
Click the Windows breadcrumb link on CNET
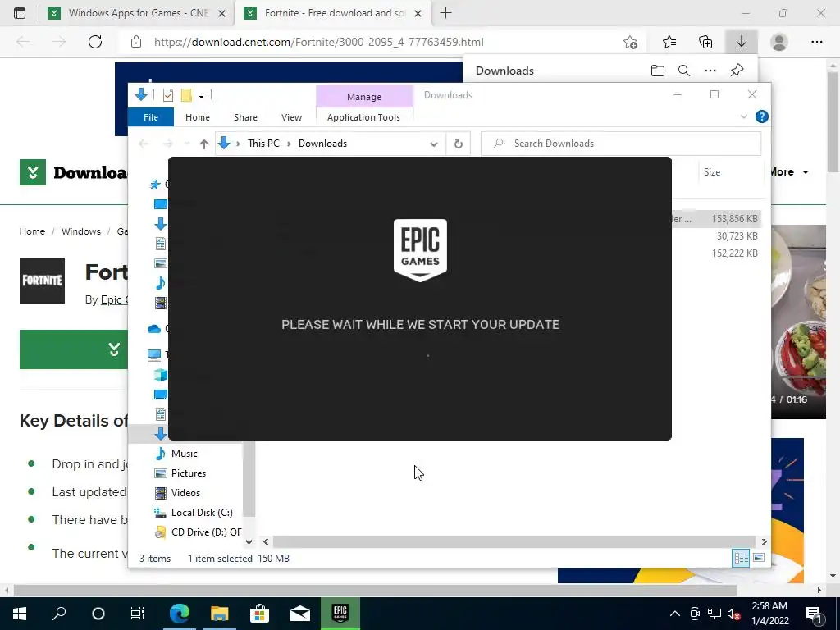click(81, 231)
